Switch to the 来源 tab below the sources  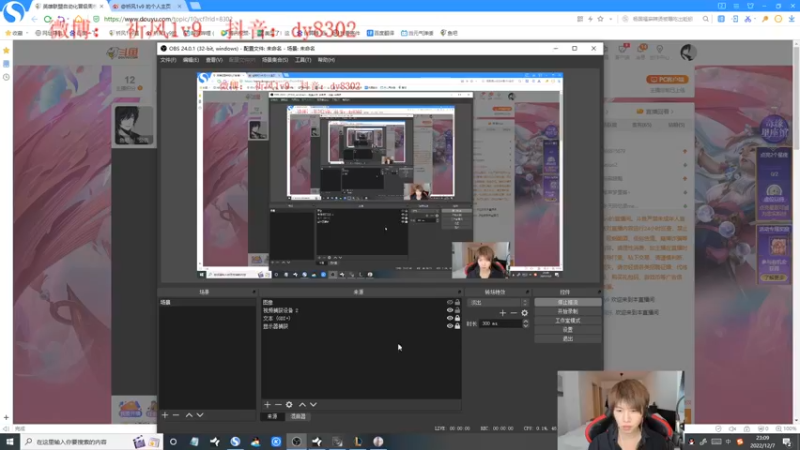pyautogui.click(x=272, y=416)
